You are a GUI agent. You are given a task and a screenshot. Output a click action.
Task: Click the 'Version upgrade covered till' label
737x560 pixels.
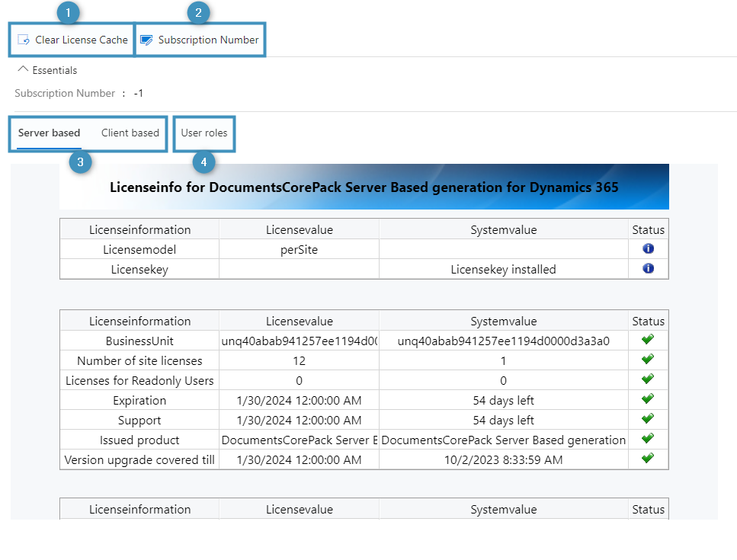[139, 460]
